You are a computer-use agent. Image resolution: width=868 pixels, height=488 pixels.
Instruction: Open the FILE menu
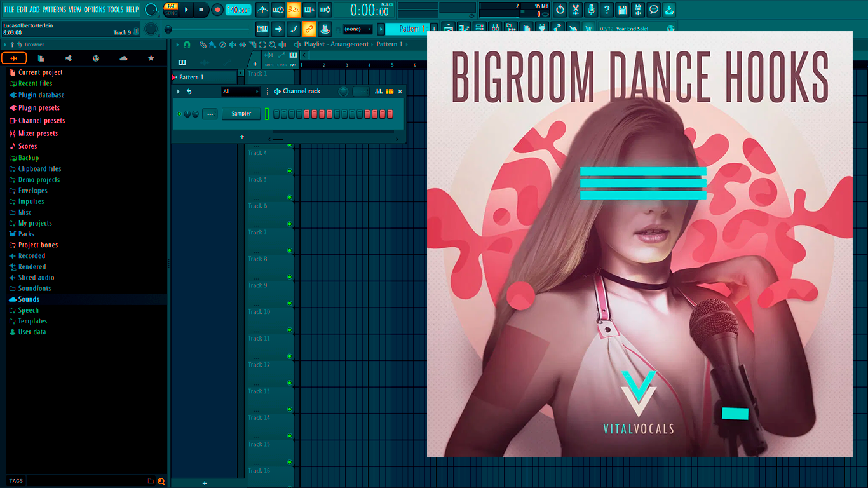click(10, 10)
